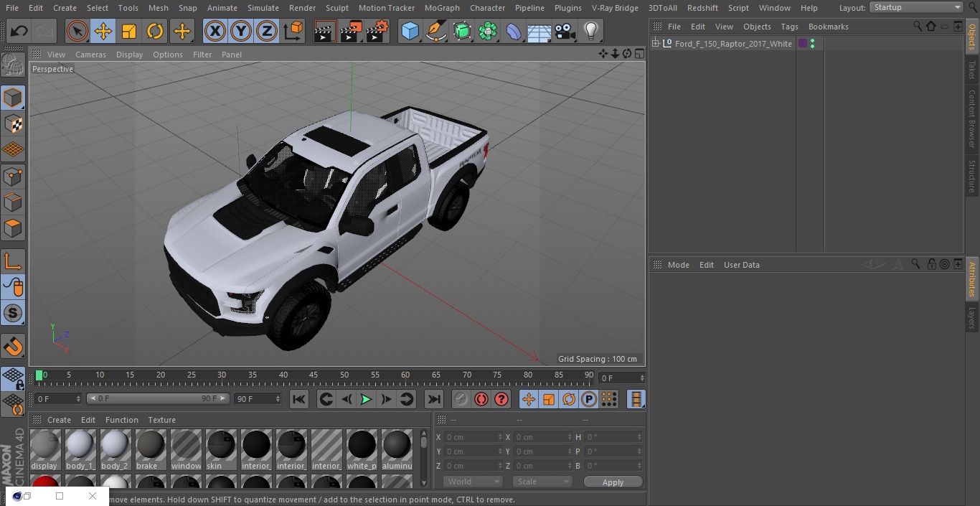Add a Camera object

(565, 31)
